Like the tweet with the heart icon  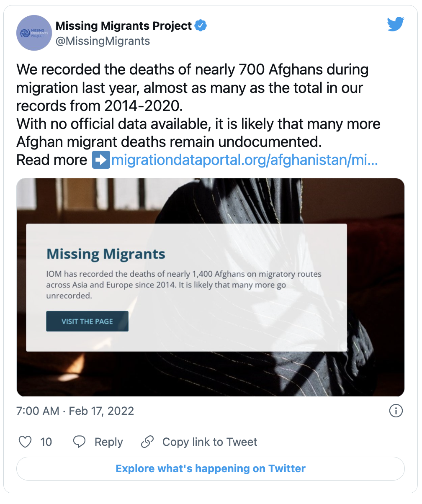[26, 442]
